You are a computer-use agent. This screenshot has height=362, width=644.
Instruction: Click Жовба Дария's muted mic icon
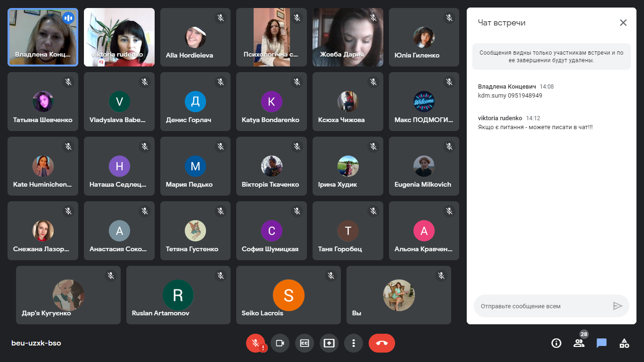click(373, 17)
